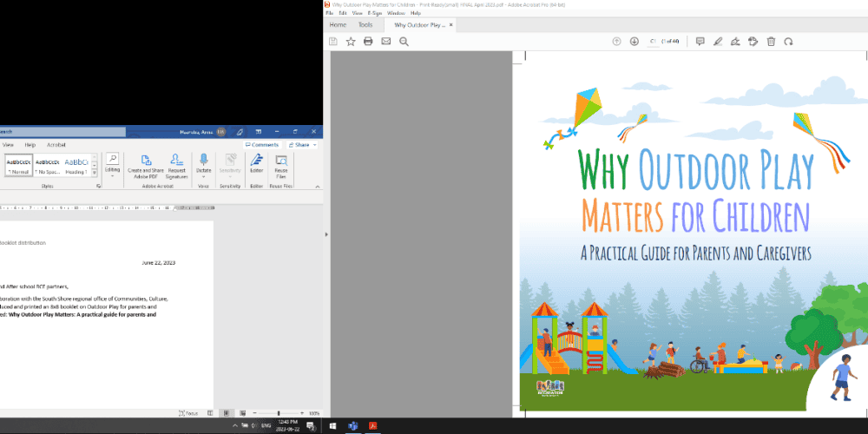Add a comment with sticky note icon
The image size is (868, 434).
tap(700, 42)
